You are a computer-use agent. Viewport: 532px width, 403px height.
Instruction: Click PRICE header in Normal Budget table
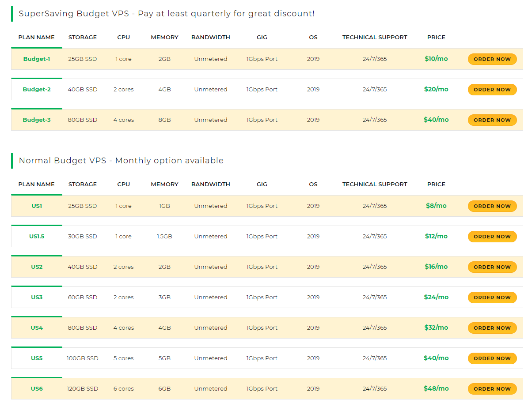pyautogui.click(x=436, y=185)
